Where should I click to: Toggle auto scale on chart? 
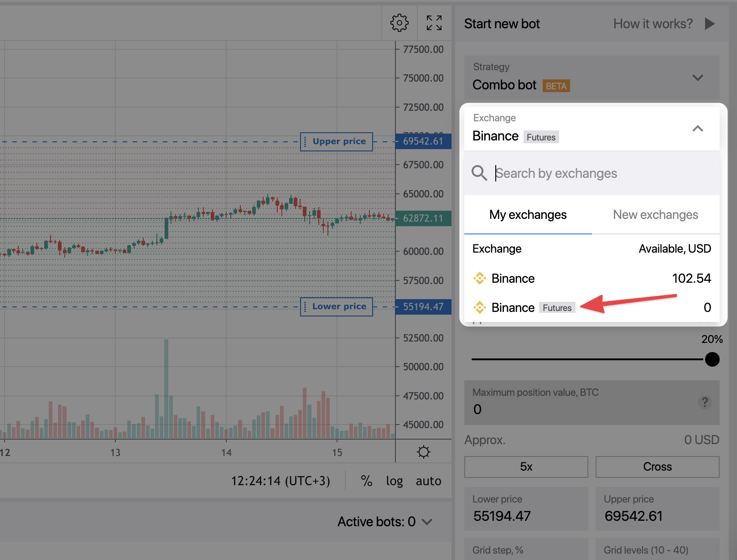[428, 481]
